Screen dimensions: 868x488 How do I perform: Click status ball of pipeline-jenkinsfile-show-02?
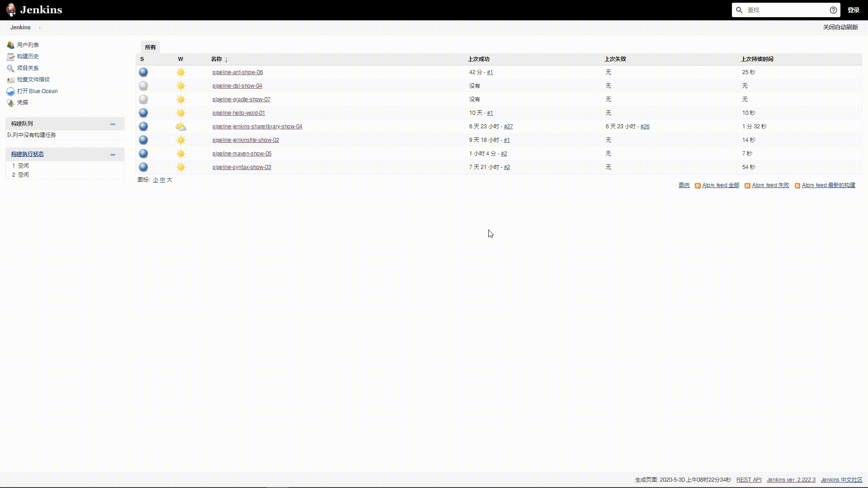[x=143, y=140]
